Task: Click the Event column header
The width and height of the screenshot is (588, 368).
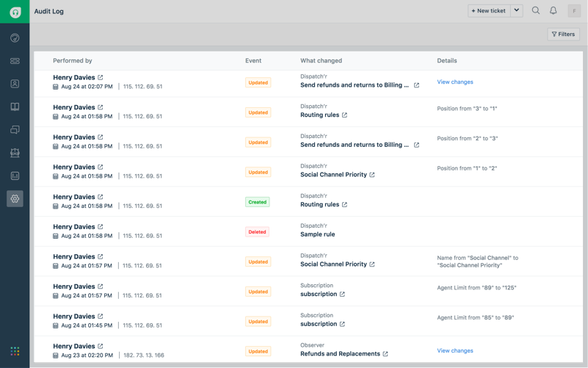Action: tap(253, 61)
